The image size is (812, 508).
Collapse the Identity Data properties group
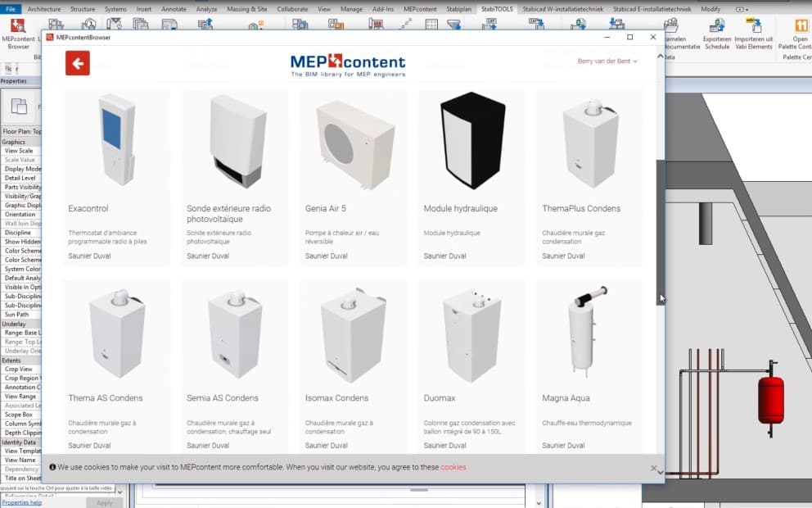pos(19,442)
